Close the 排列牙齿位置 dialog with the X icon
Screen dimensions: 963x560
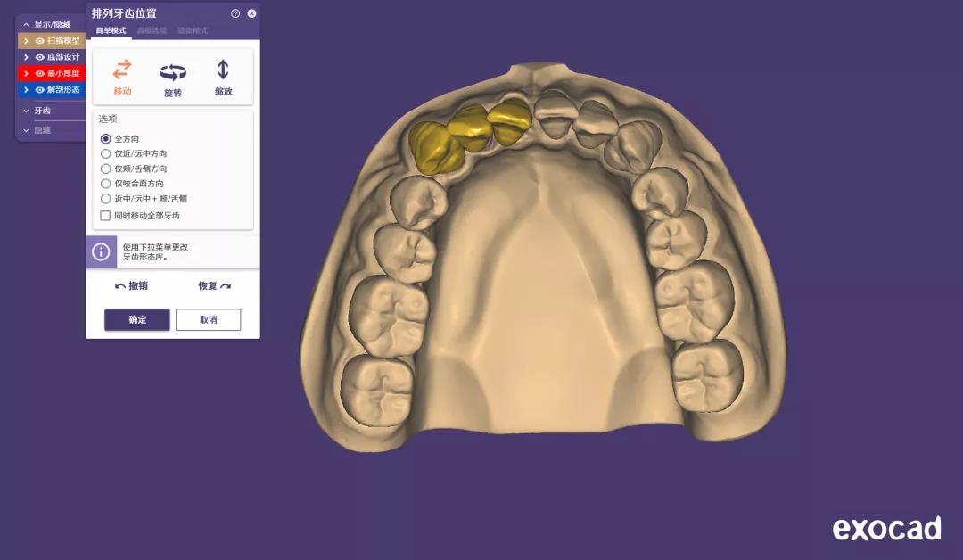tap(251, 13)
